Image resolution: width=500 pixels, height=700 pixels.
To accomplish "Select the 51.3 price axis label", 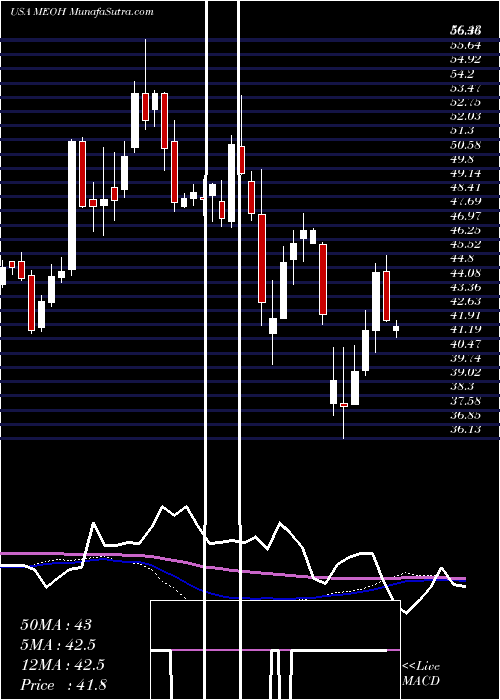I will 462,131.
